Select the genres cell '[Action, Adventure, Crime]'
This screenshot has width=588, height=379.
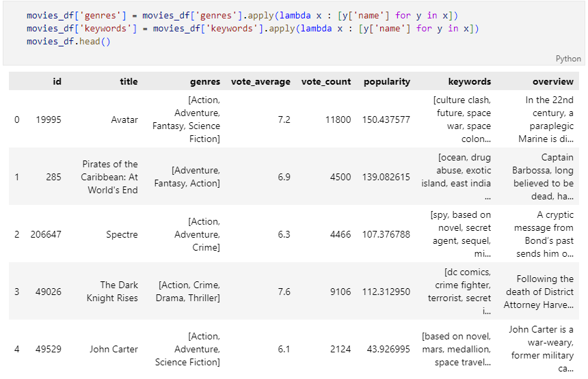[197, 234]
